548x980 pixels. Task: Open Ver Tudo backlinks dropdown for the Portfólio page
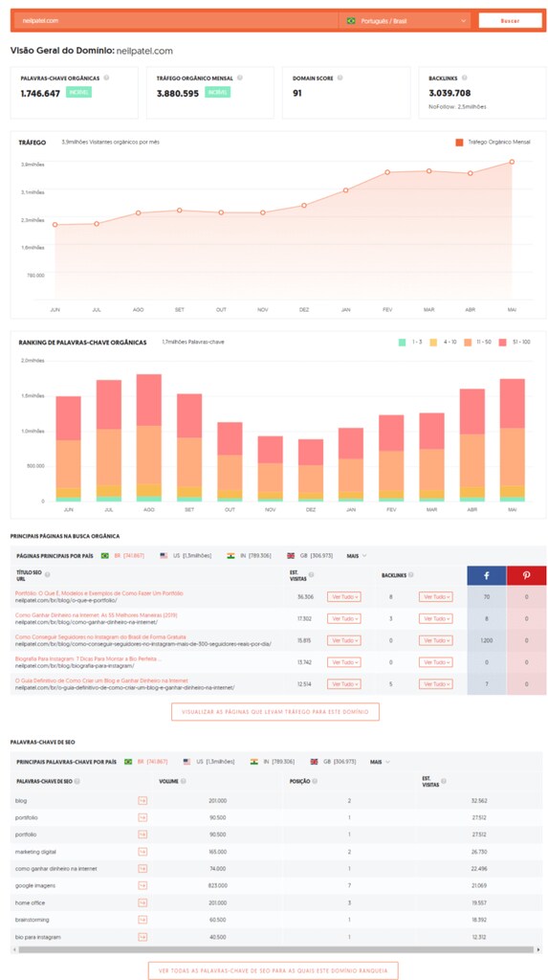tap(435, 597)
